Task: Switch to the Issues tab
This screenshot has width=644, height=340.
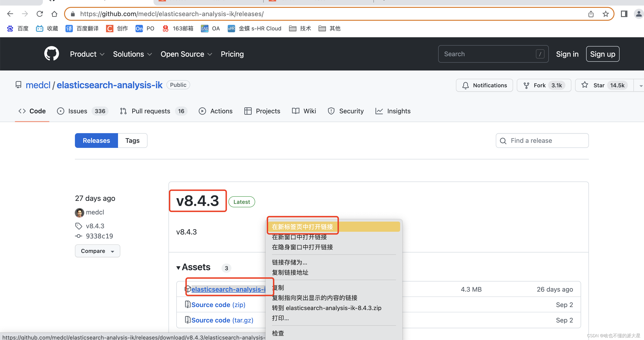Action: point(83,111)
